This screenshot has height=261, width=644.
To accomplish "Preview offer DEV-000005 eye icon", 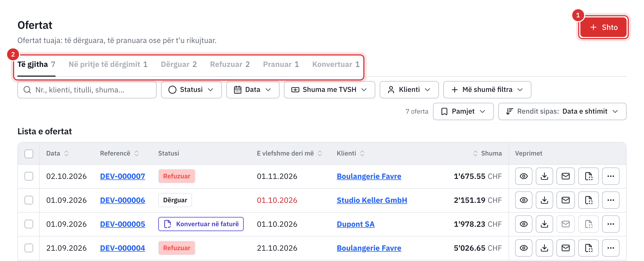I will 524,224.
